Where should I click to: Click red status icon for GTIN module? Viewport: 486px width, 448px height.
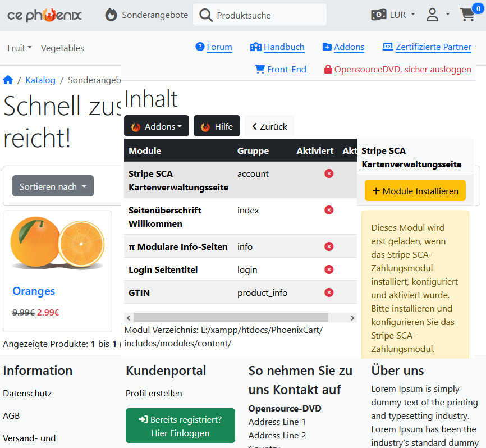tap(329, 292)
